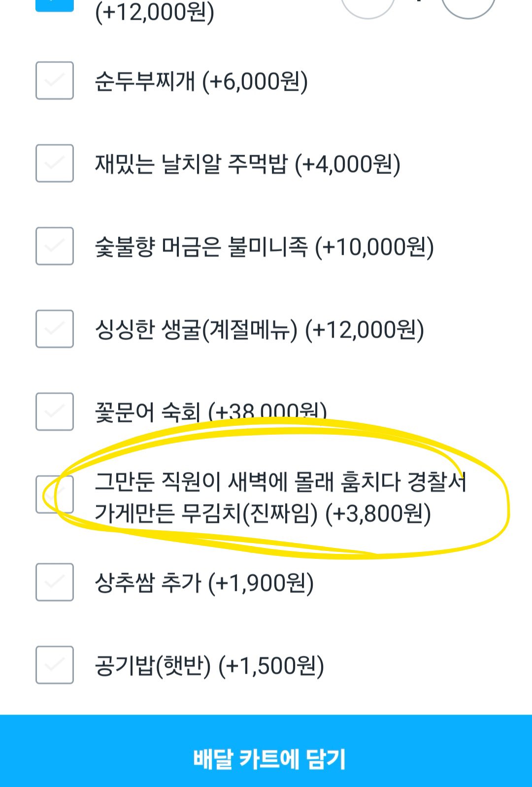The image size is (532, 787).
Task: Tap the 숯불향 머금은 불미니족 (+10,000원) label
Action: [264, 247]
